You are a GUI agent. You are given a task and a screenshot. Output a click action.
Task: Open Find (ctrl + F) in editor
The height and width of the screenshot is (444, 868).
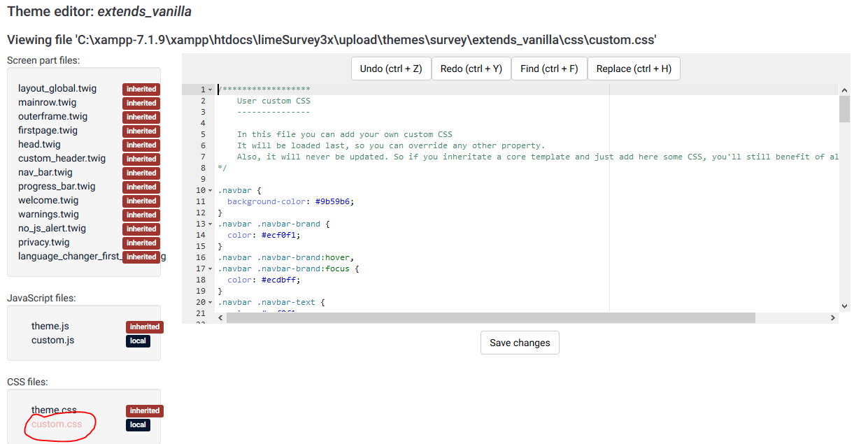tap(549, 69)
